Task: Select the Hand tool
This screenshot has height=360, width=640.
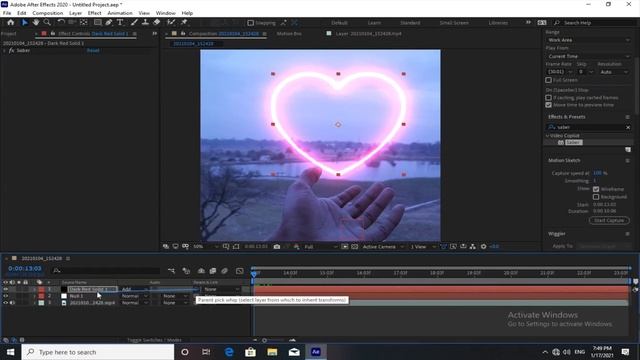Action: tap(36, 22)
